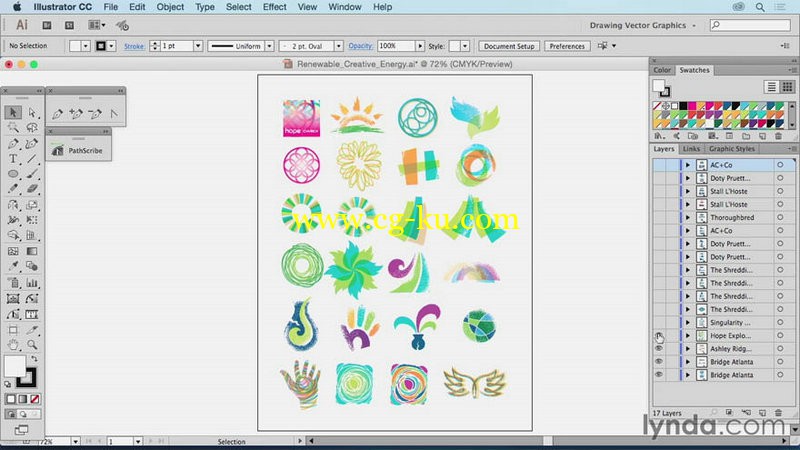Viewport: 800px width, 450px height.
Task: Expand the Ashley Ridg... layer
Action: point(688,349)
